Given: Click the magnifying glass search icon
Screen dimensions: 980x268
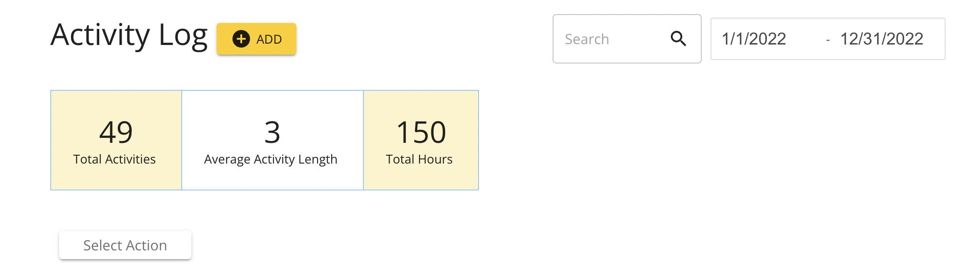Looking at the screenshot, I should (x=678, y=39).
